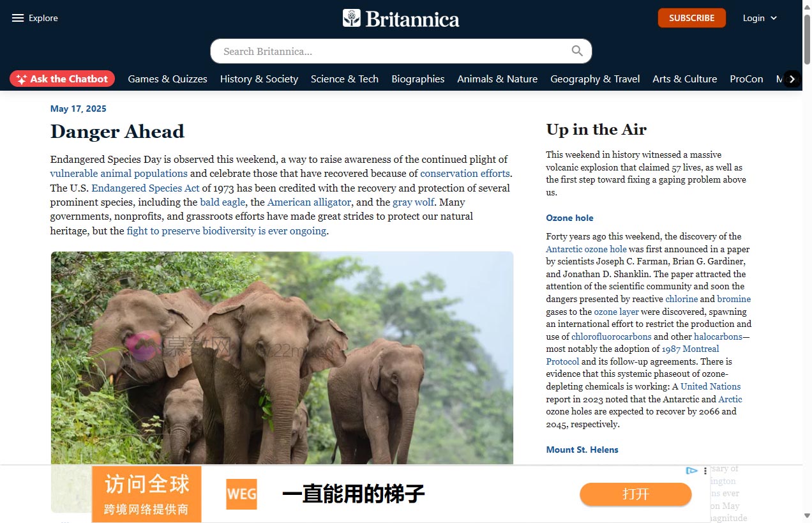Click the sparkle icon on Ask the Chatbot
The image size is (812, 523).
tap(21, 79)
